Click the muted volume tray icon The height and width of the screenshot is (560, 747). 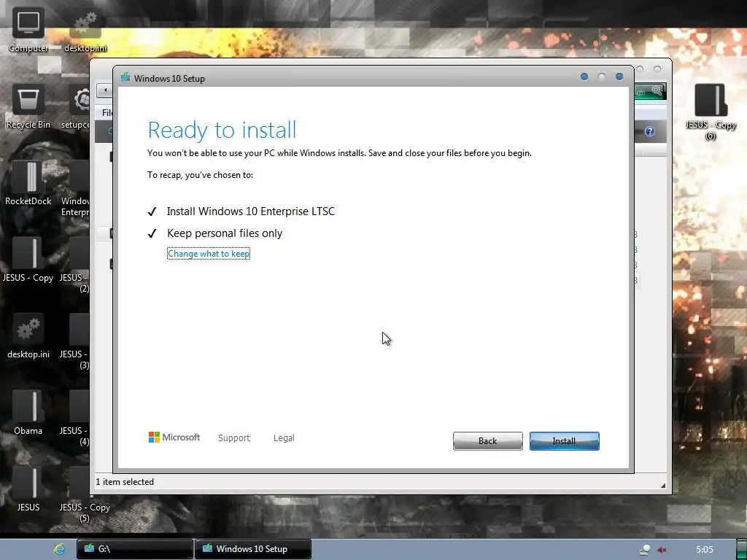(x=662, y=550)
